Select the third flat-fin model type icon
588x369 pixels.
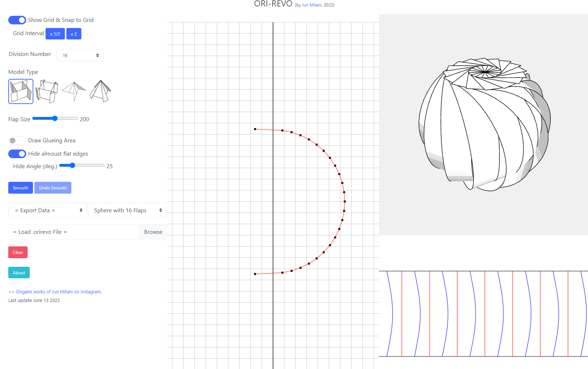click(x=74, y=91)
